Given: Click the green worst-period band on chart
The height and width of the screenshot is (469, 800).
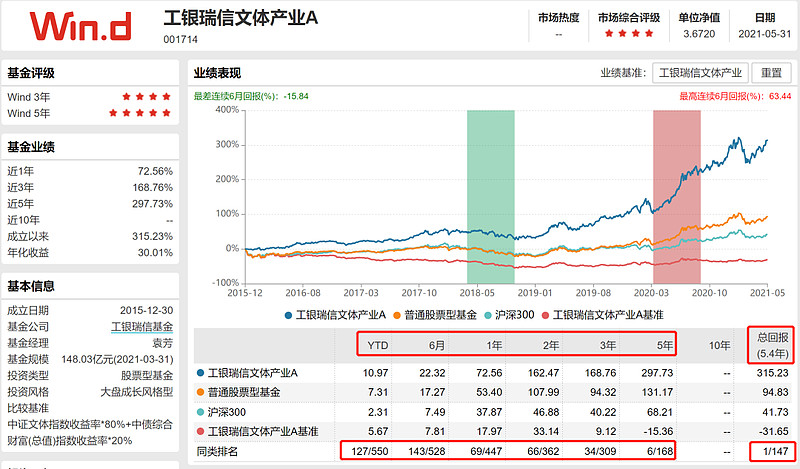Looking at the screenshot, I should [x=491, y=196].
